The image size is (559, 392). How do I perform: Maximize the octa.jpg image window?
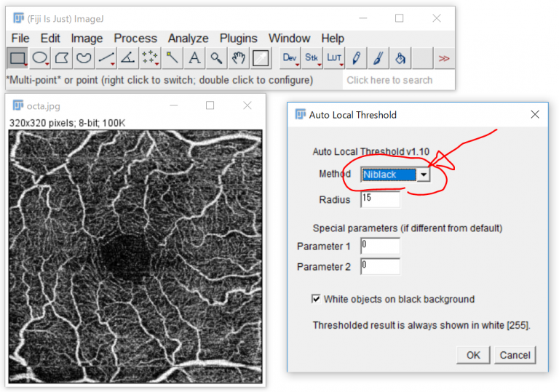click(210, 105)
